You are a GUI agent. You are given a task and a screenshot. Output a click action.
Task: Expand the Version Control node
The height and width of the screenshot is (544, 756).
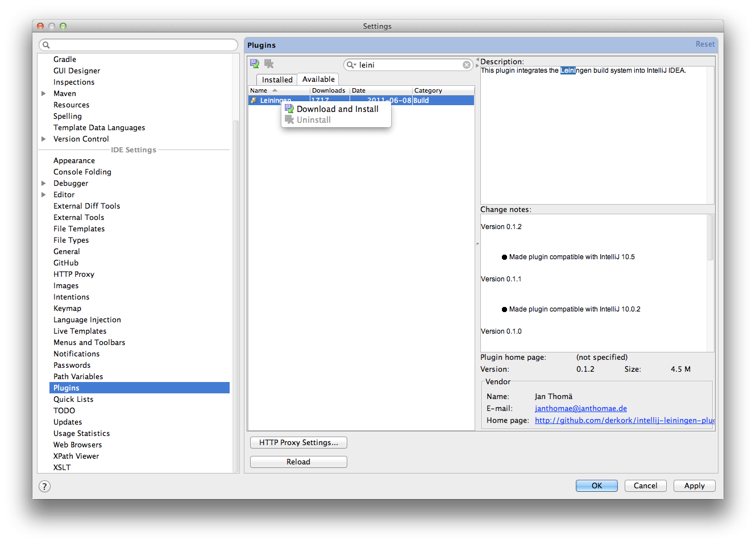(x=44, y=139)
